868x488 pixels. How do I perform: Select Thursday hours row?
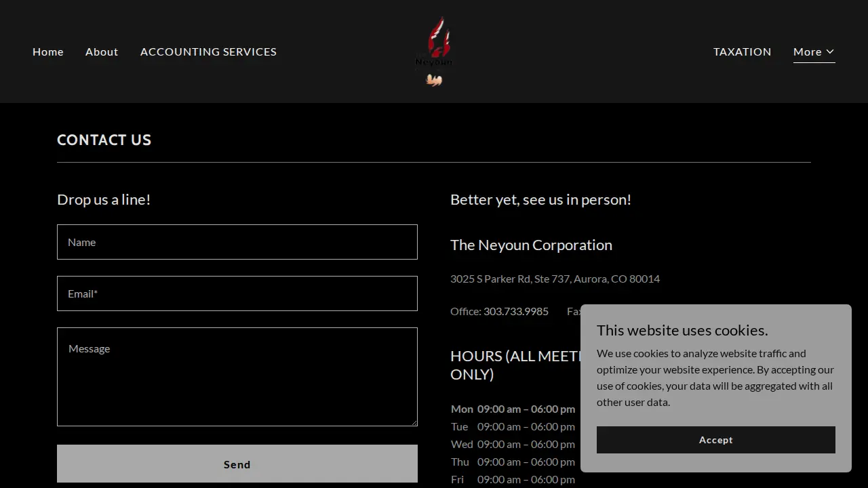coord(513,462)
